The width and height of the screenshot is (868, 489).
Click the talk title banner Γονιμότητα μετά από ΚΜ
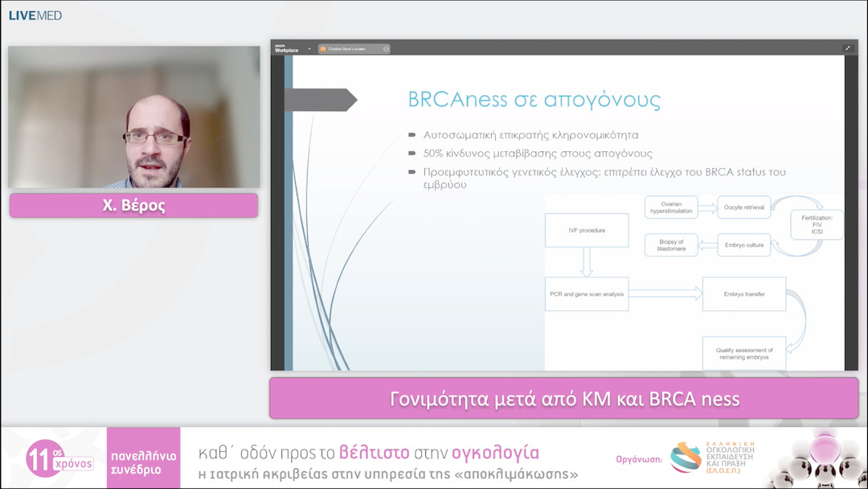(x=564, y=399)
